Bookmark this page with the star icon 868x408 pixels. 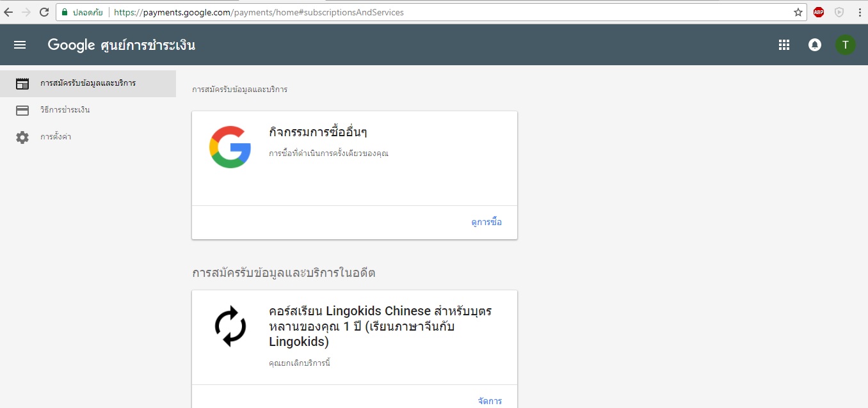pos(798,12)
